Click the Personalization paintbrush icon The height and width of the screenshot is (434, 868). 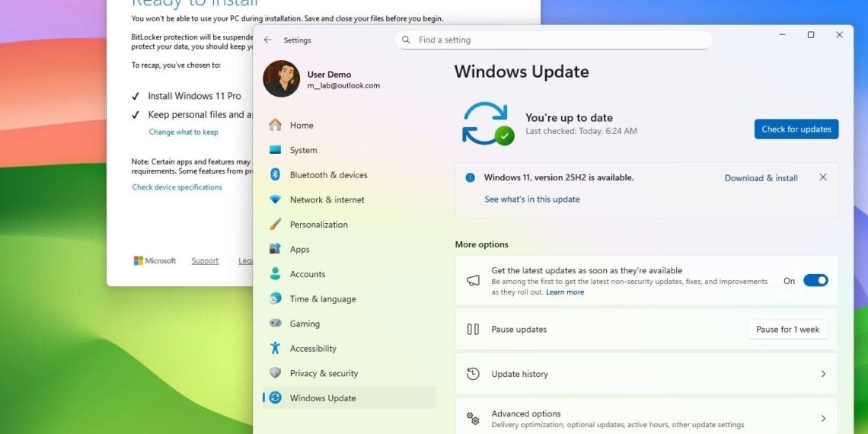tap(275, 224)
